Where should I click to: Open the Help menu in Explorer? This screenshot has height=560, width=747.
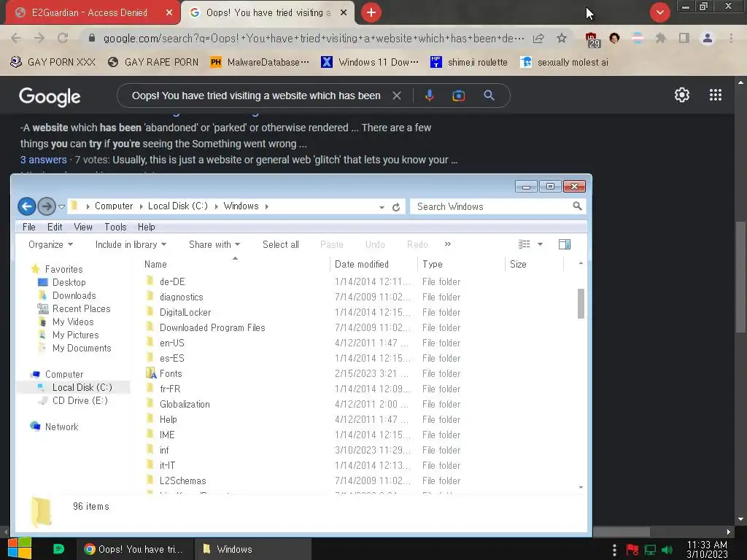click(x=146, y=227)
